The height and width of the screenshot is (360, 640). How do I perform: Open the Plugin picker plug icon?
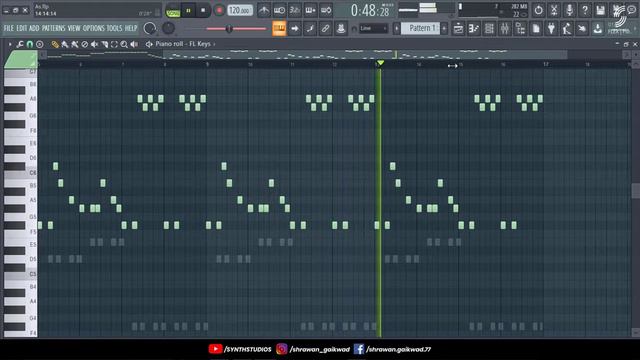[551, 29]
